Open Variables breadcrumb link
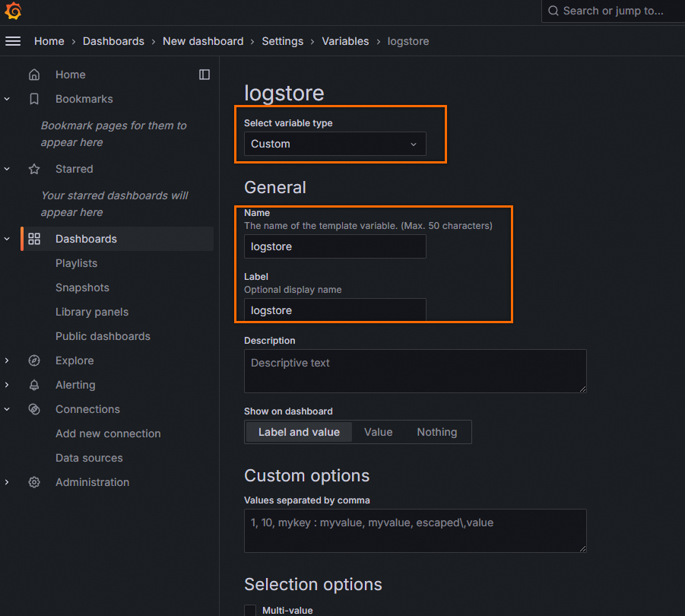The height and width of the screenshot is (616, 685). [345, 41]
